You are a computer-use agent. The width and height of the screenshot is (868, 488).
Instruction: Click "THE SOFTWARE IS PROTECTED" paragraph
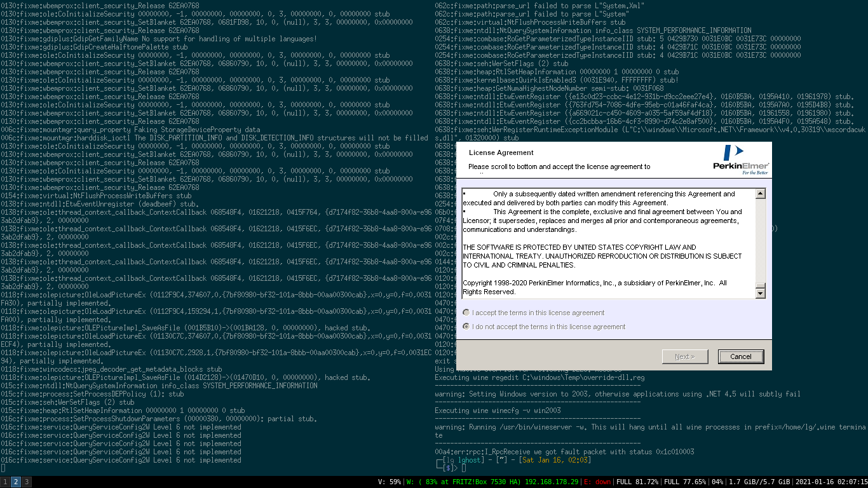pos(602,256)
